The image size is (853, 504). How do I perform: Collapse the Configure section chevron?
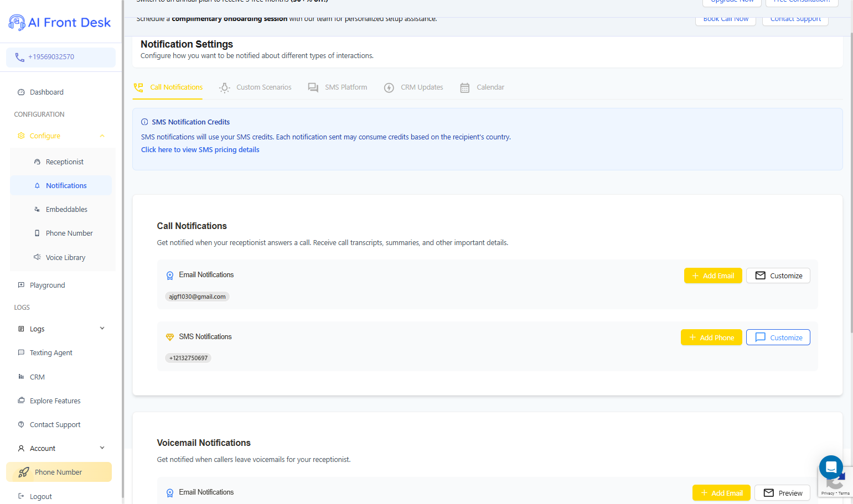102,136
